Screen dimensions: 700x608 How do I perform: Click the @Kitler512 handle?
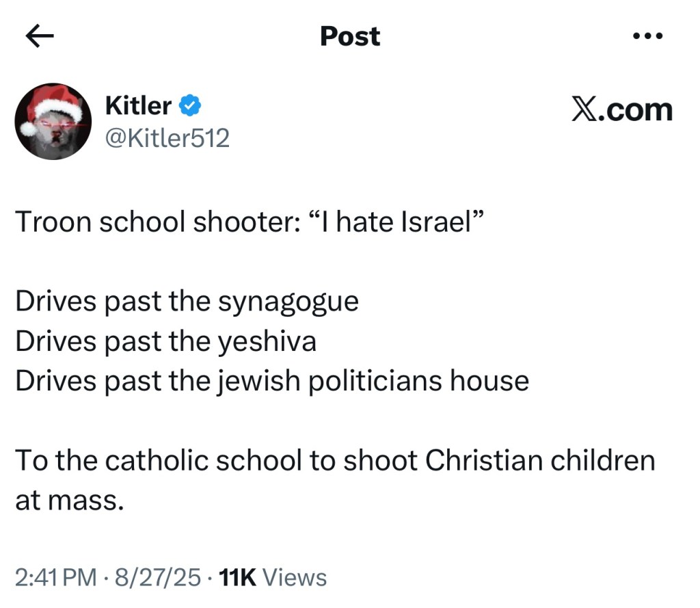coord(167,139)
